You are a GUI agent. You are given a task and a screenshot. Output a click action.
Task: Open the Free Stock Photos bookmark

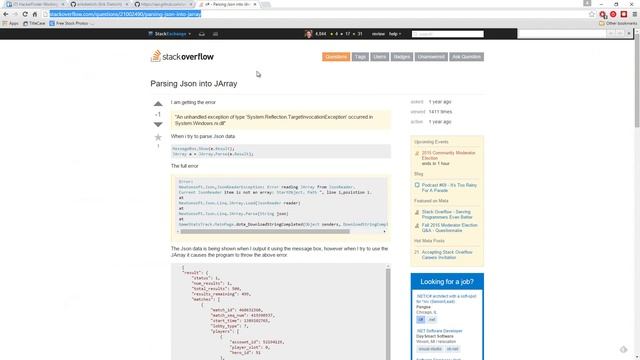pyautogui.click(x=71, y=23)
